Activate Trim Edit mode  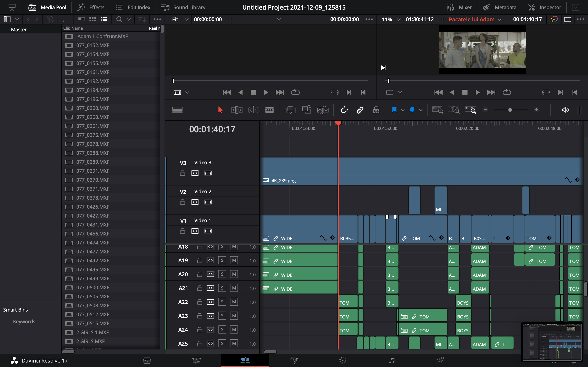[237, 110]
